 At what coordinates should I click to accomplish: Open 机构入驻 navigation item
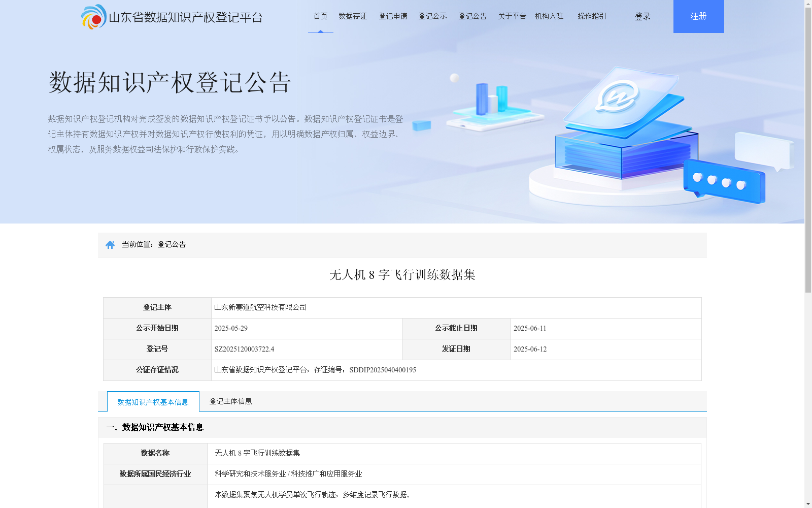point(549,16)
